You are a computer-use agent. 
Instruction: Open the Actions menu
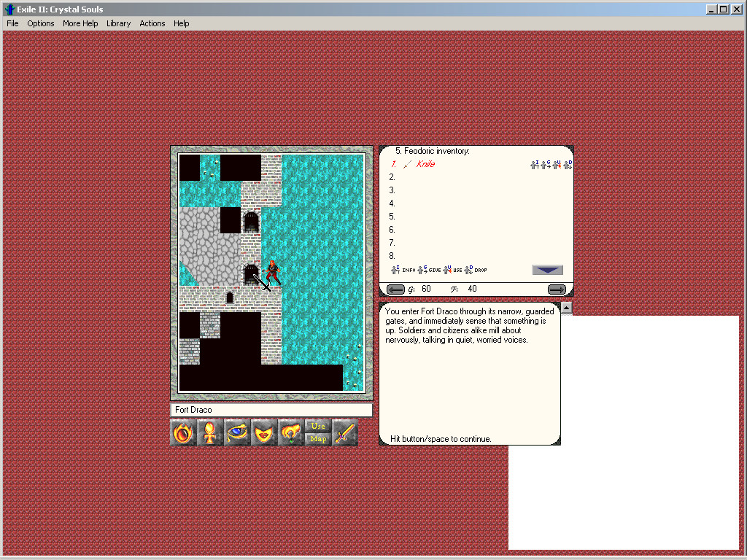click(x=152, y=23)
